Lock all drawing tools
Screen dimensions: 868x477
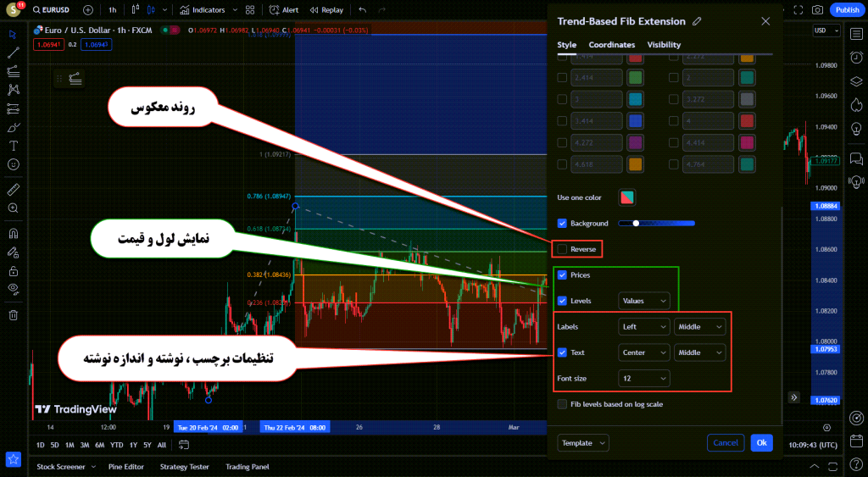14,271
